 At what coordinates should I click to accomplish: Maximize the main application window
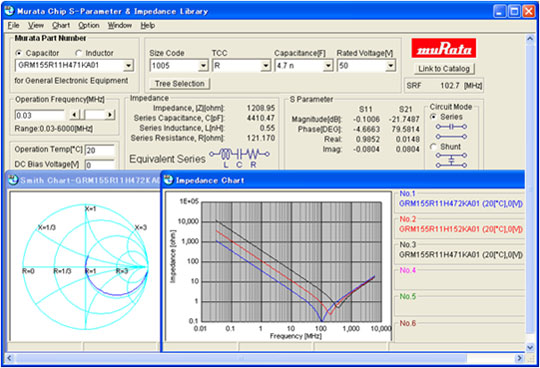coord(514,11)
